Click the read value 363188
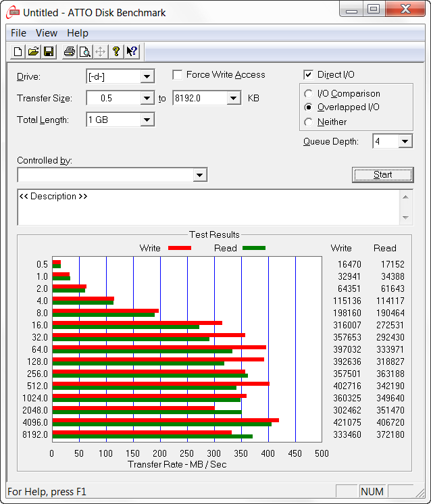The height and width of the screenshot is (504, 431). coord(390,374)
